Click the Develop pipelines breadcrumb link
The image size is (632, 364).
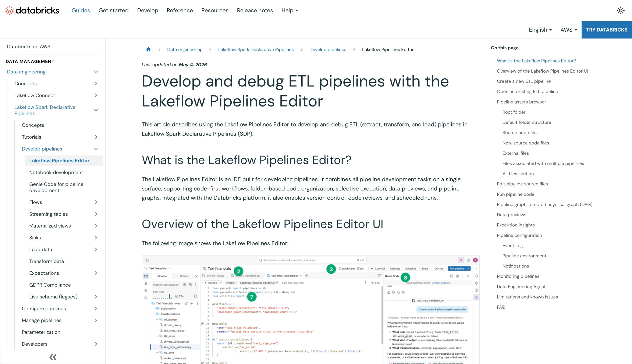point(328,50)
